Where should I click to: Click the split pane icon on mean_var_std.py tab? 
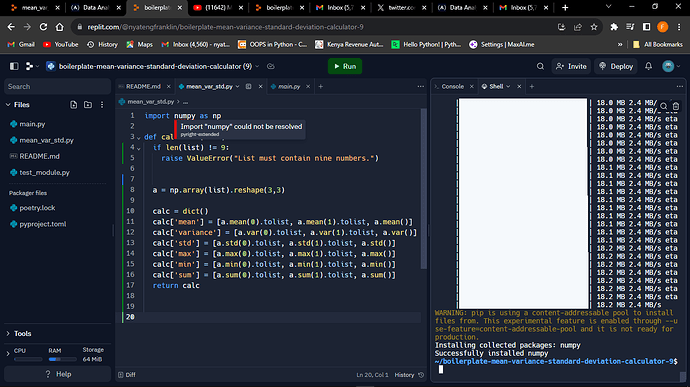(x=249, y=87)
